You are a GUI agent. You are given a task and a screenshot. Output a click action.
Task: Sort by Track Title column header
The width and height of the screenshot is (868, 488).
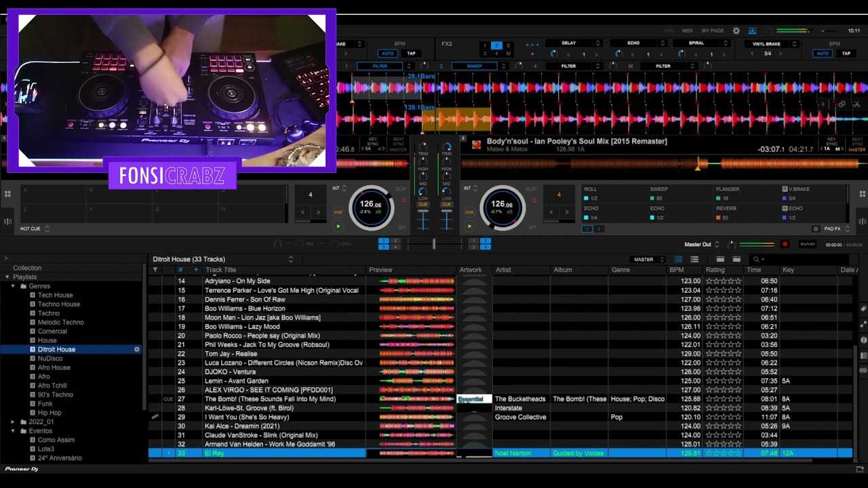point(284,270)
